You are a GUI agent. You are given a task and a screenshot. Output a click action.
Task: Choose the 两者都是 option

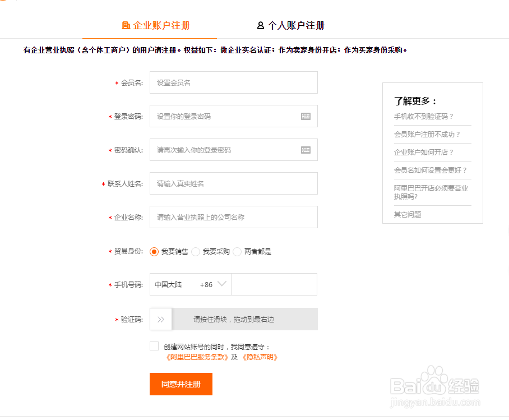pos(237,252)
